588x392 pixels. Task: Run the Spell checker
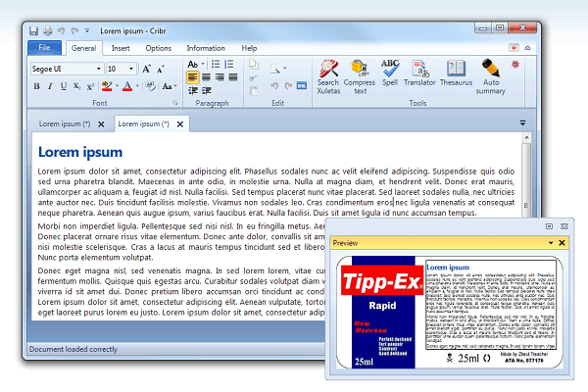coord(390,72)
